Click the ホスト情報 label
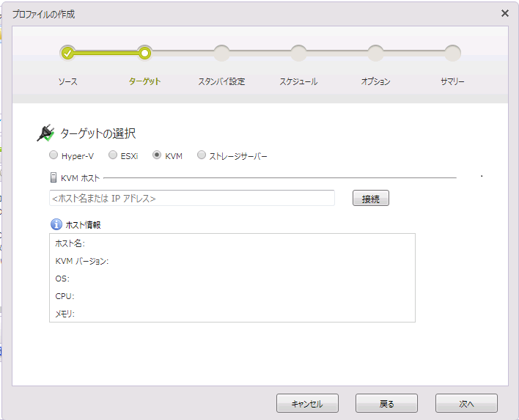519x420 pixels. [x=83, y=225]
